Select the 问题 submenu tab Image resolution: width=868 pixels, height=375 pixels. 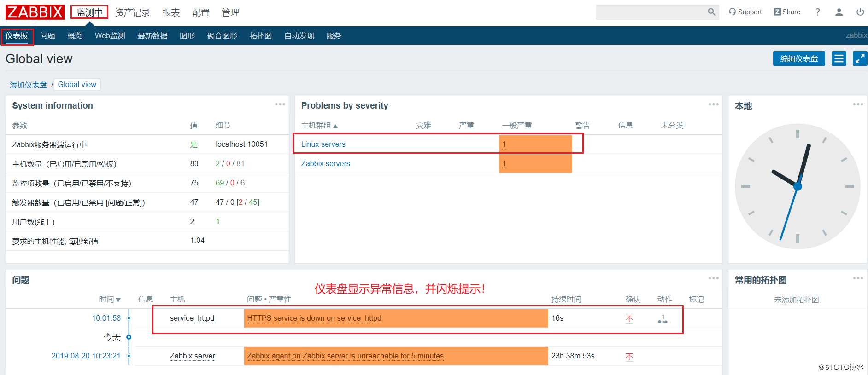click(x=47, y=36)
